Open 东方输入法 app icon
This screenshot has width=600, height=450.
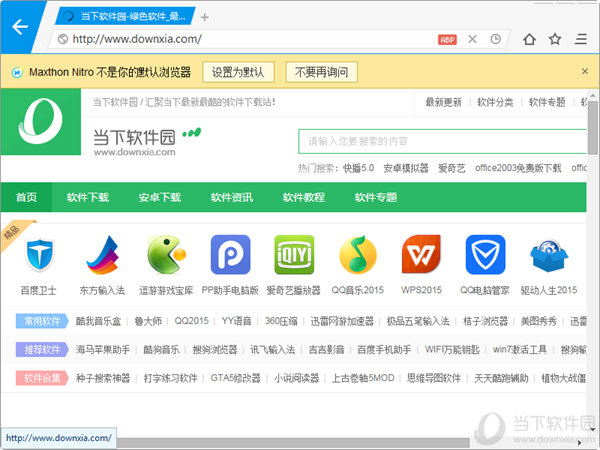103,255
